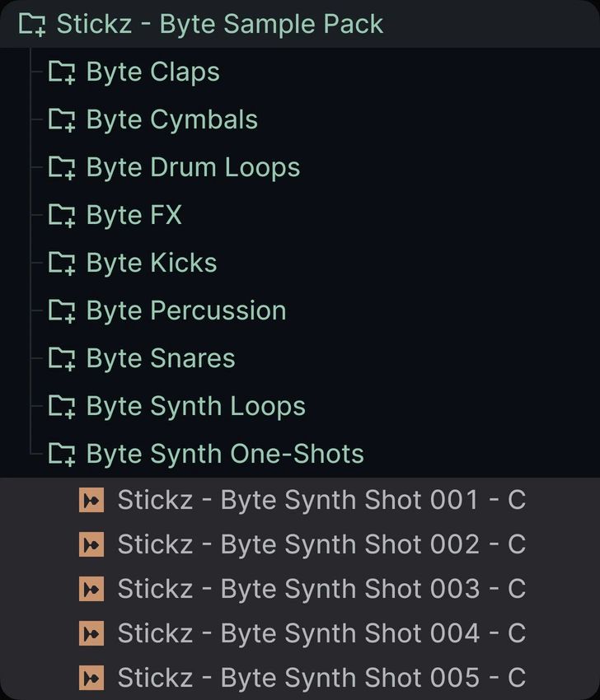Open the Byte Kicks folder label

pyautogui.click(x=152, y=264)
